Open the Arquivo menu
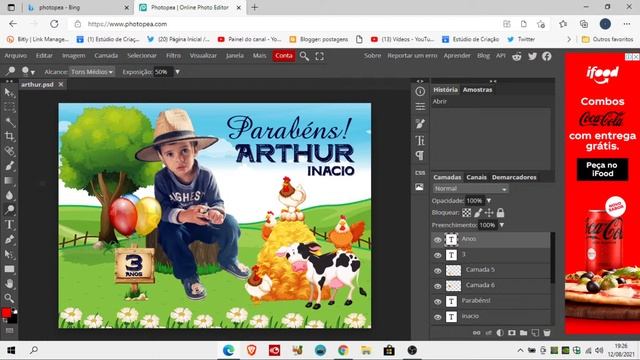The width and height of the screenshot is (640, 360). [16, 56]
